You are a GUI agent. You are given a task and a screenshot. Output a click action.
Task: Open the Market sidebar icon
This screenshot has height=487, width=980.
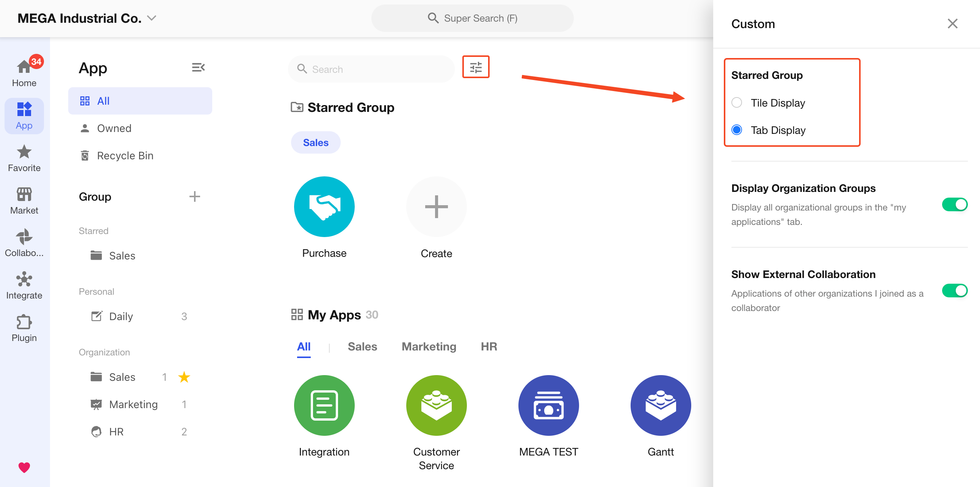[24, 201]
